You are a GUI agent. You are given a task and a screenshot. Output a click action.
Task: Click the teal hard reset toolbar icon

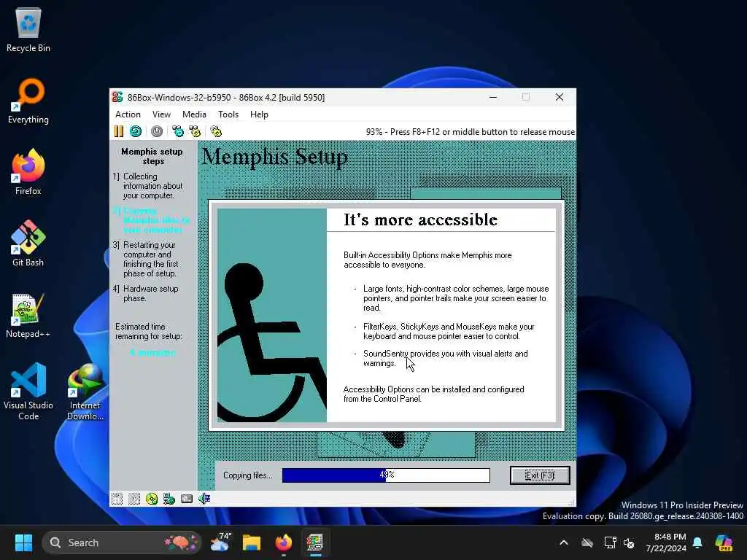pyautogui.click(x=136, y=131)
